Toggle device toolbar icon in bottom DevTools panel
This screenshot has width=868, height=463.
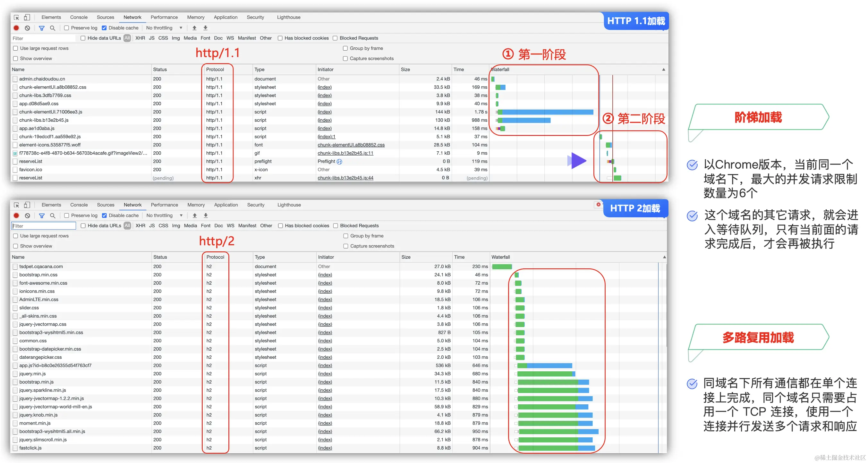pos(27,205)
